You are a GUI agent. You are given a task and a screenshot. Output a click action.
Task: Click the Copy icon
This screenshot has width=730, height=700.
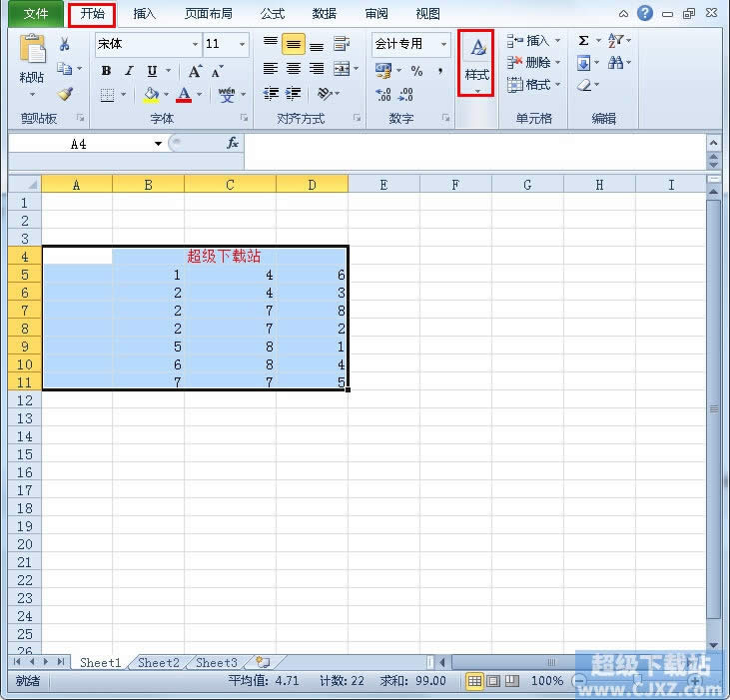[64, 69]
